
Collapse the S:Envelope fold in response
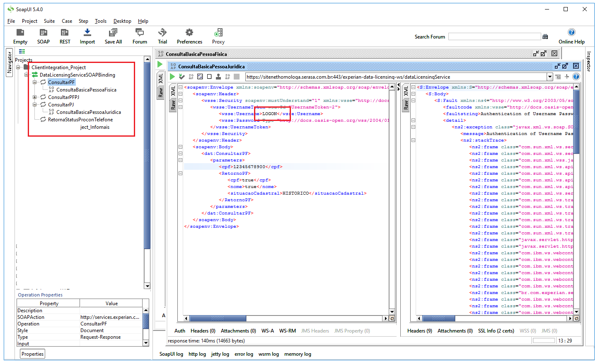pyautogui.click(x=413, y=87)
